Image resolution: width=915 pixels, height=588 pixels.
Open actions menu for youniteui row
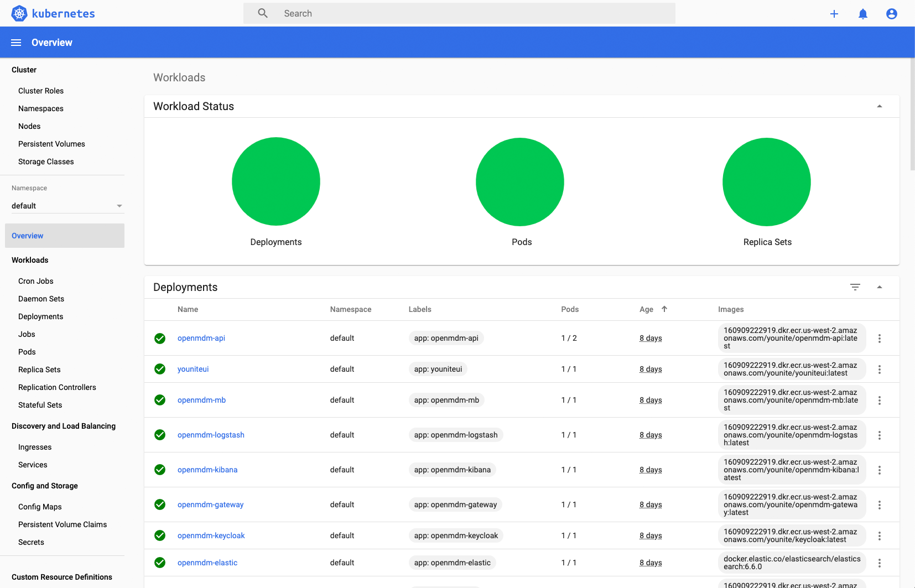click(880, 369)
